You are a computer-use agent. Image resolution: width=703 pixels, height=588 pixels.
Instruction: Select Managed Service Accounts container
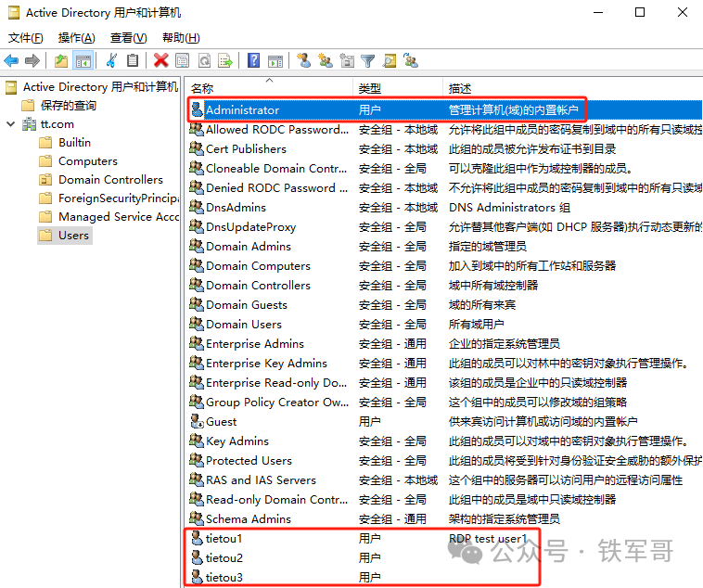(x=119, y=217)
